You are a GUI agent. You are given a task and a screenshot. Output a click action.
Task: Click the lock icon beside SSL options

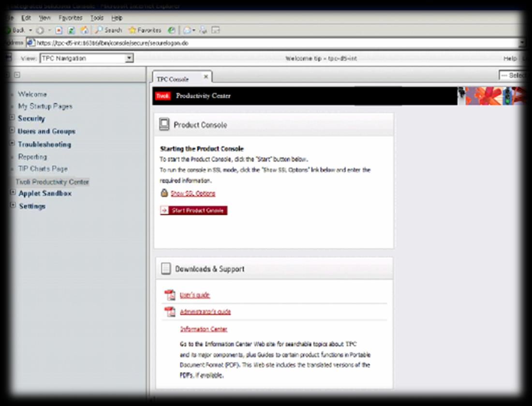164,193
